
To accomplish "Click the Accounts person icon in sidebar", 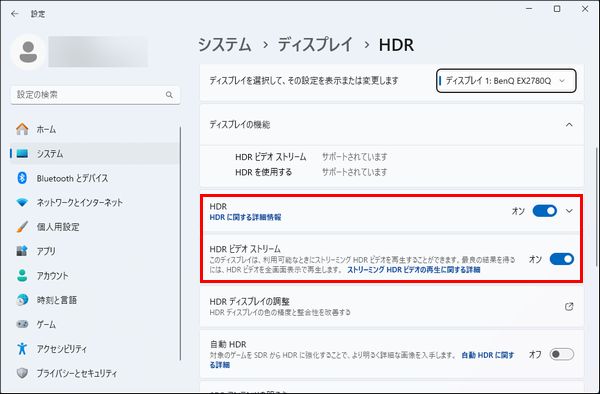I will coord(22,275).
